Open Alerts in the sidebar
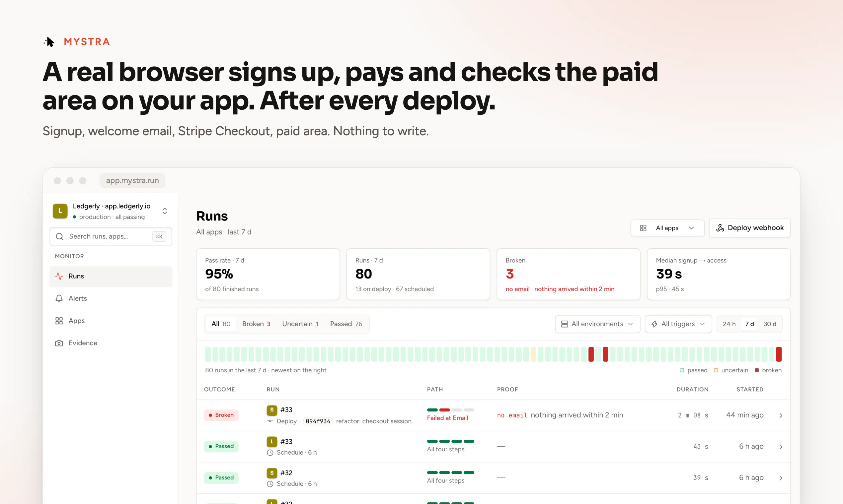 [x=111, y=298]
